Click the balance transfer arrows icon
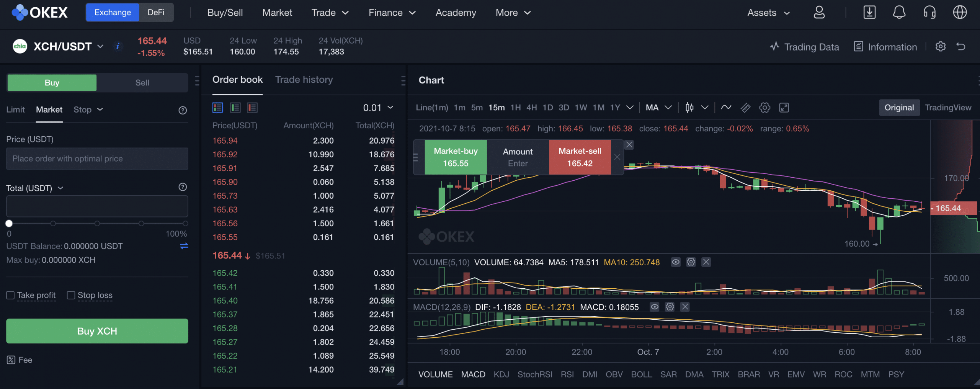The height and width of the screenshot is (389, 980). (x=184, y=246)
